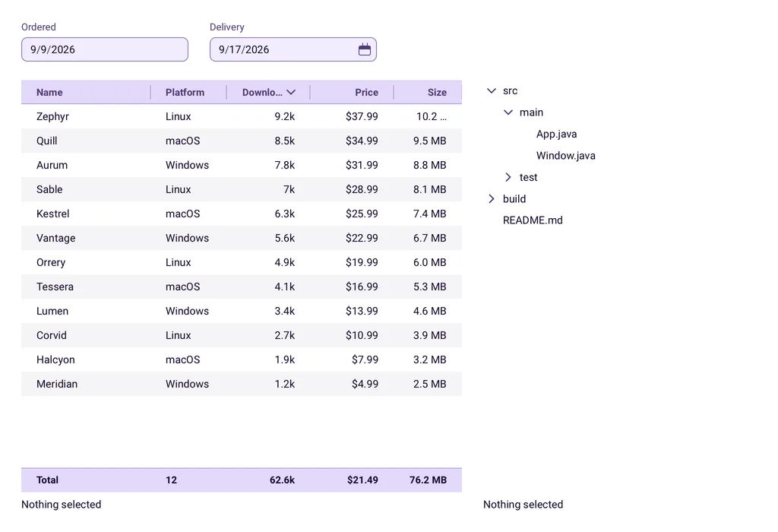This screenshot has height=532, width=778.
Task: Select the Zephyr row name cell
Action: click(x=52, y=116)
